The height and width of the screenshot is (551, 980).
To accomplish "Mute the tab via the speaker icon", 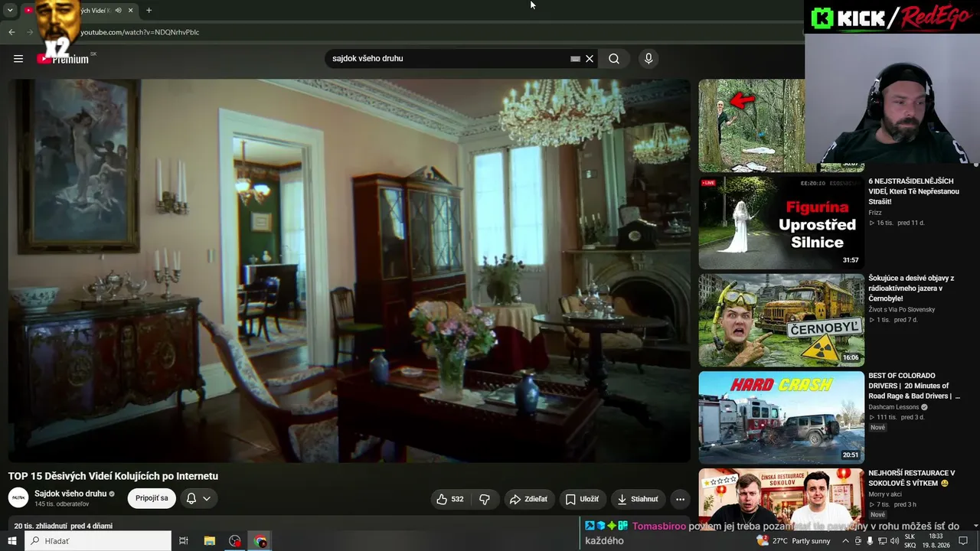I will 118,11.
